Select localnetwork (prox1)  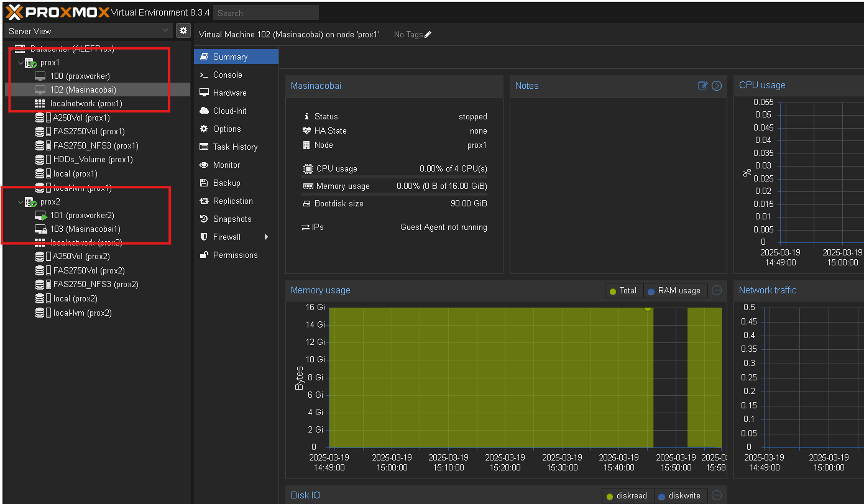(x=86, y=104)
